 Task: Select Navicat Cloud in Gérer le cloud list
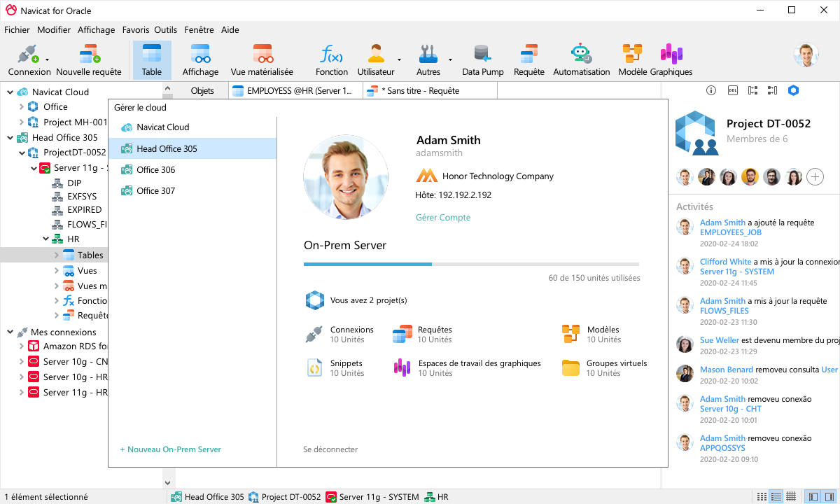192,127
